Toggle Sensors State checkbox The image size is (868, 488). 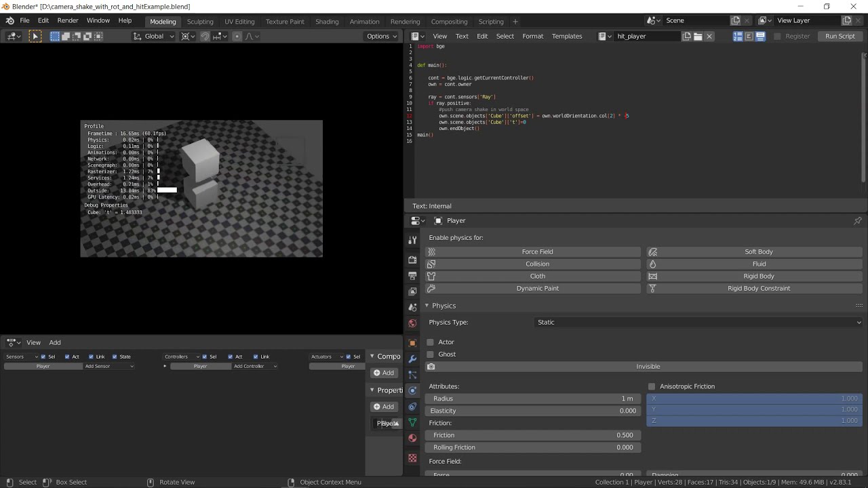(115, 357)
